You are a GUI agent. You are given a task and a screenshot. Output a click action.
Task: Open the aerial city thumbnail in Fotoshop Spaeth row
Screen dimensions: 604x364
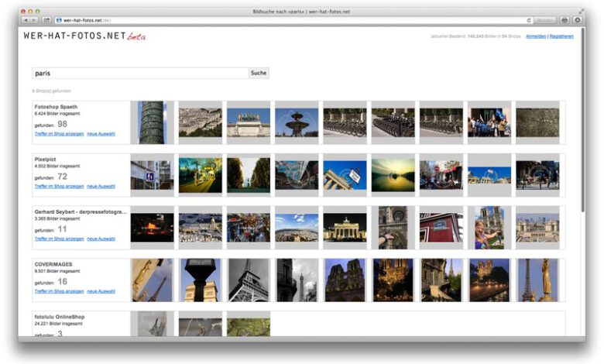201,122
